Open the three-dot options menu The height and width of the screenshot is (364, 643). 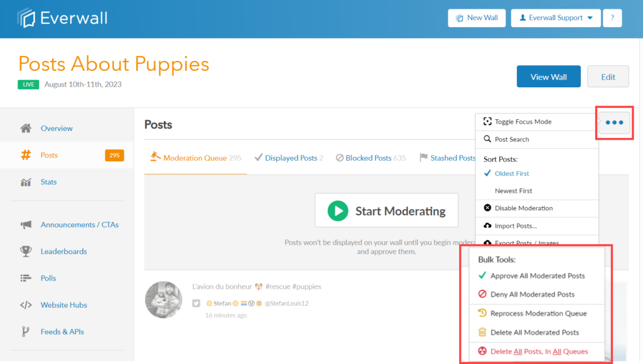pos(613,123)
